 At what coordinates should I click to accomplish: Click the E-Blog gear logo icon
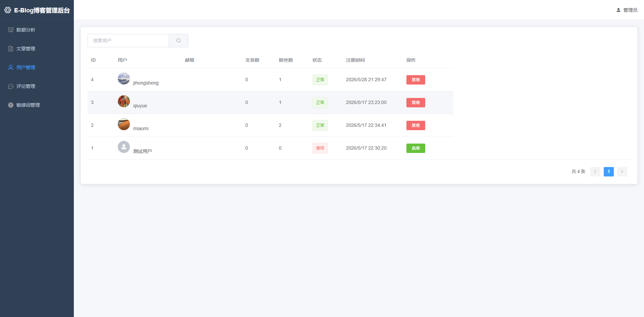(8, 10)
